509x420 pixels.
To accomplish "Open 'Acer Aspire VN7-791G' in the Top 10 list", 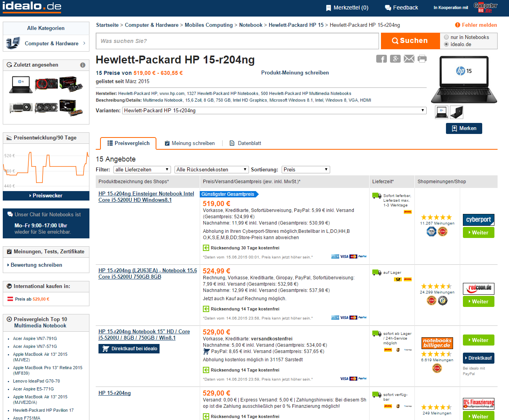I will point(35,338).
